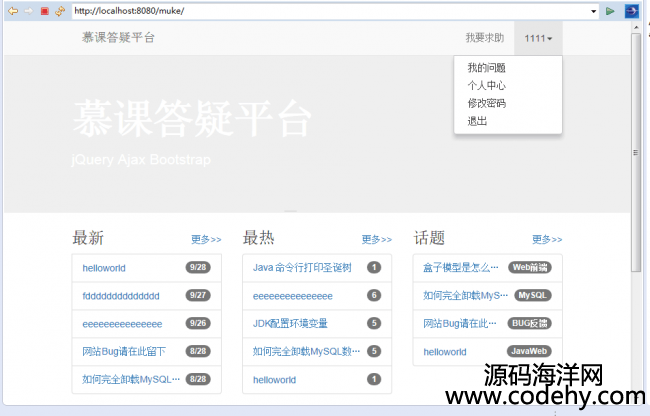The width and height of the screenshot is (650, 416).
Task: Open the 我要求助 navbar link
Action: pyautogui.click(x=484, y=38)
